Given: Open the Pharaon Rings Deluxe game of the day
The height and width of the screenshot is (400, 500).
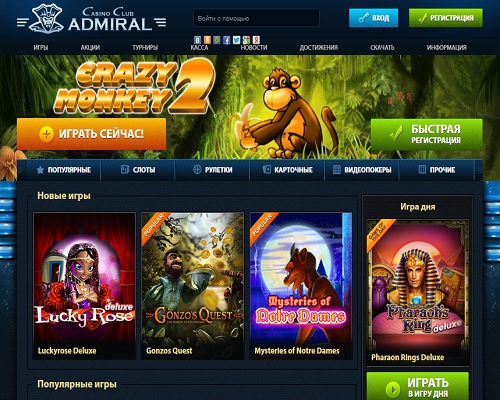Looking at the screenshot, I should click(x=418, y=293).
